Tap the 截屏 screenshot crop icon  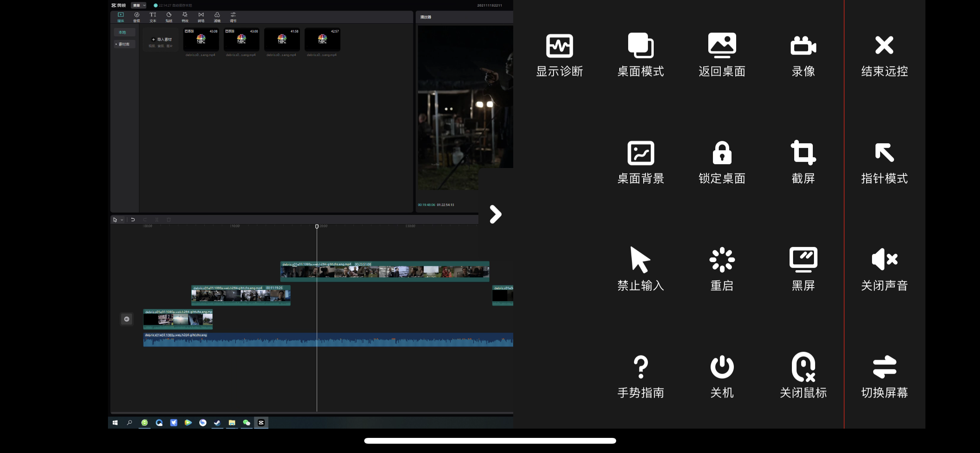[803, 153]
